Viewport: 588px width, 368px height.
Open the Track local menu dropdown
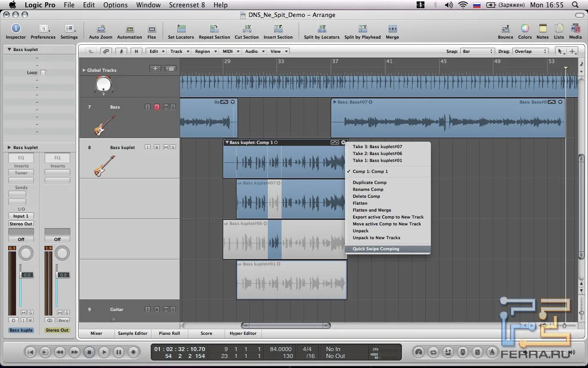[x=179, y=52]
